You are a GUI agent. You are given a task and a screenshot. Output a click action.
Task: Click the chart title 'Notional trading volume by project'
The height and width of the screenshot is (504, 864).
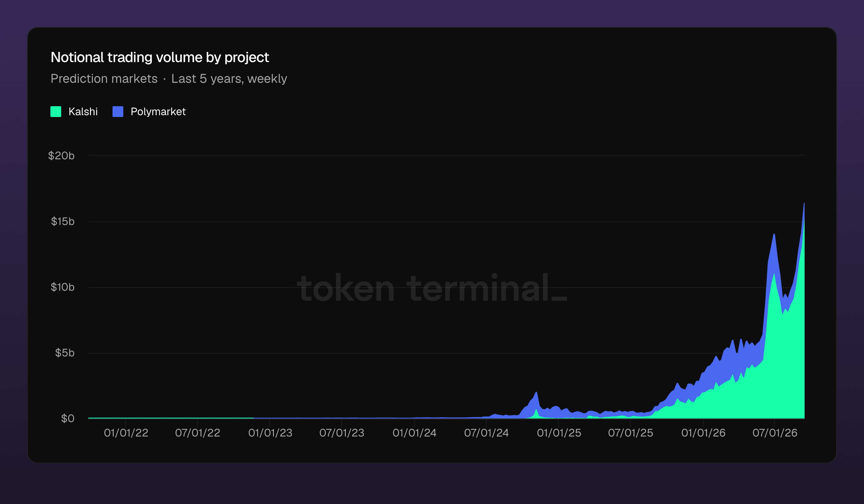pos(160,57)
